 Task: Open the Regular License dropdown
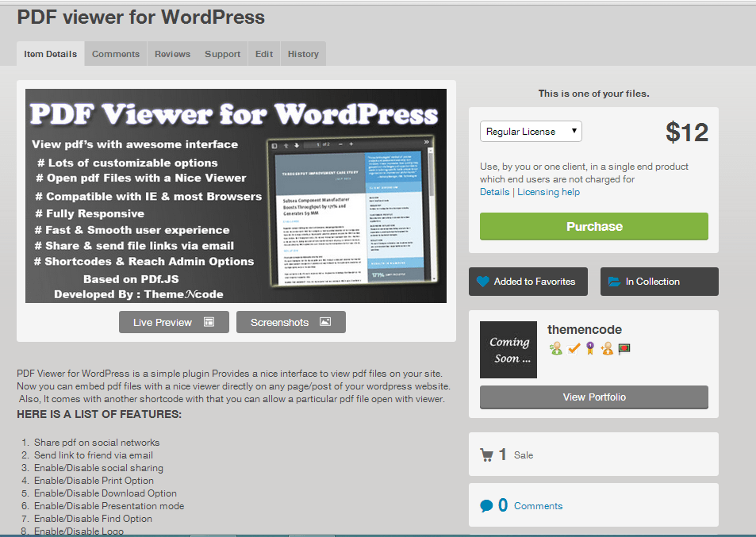point(531,131)
